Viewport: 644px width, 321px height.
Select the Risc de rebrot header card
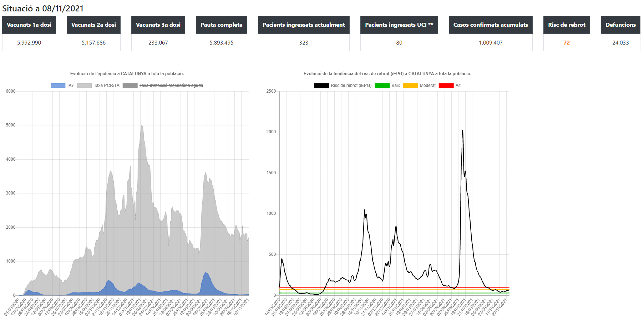point(567,25)
